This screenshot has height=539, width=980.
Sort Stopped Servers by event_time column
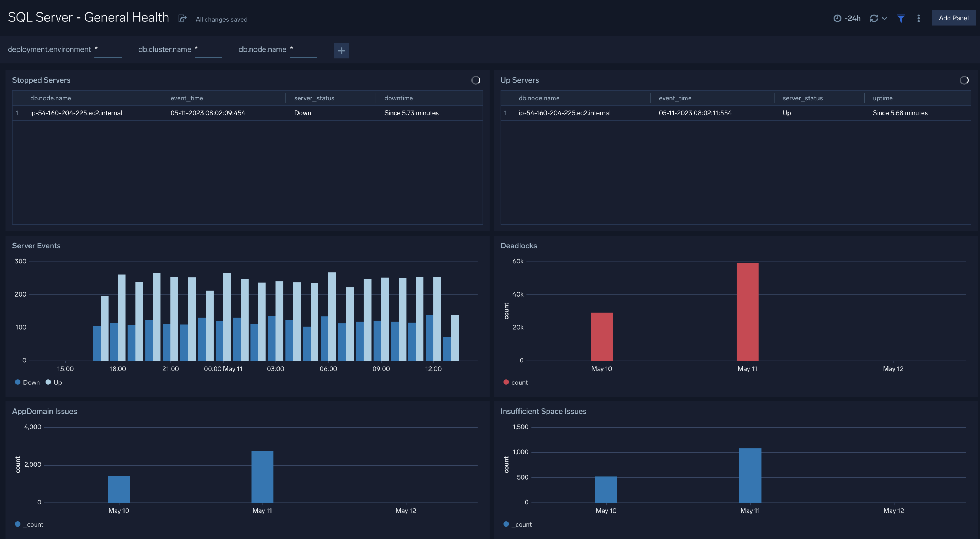point(186,98)
